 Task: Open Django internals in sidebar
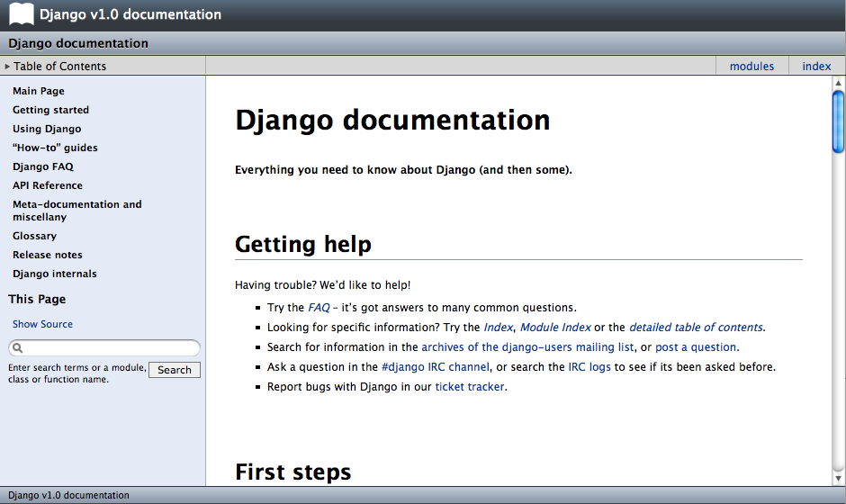coord(55,274)
